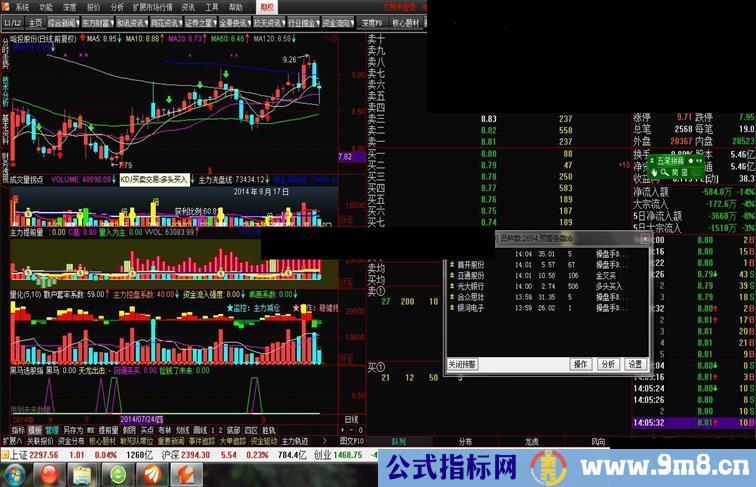Open the 系统 menu
This screenshot has width=756, height=487.
(22, 6)
